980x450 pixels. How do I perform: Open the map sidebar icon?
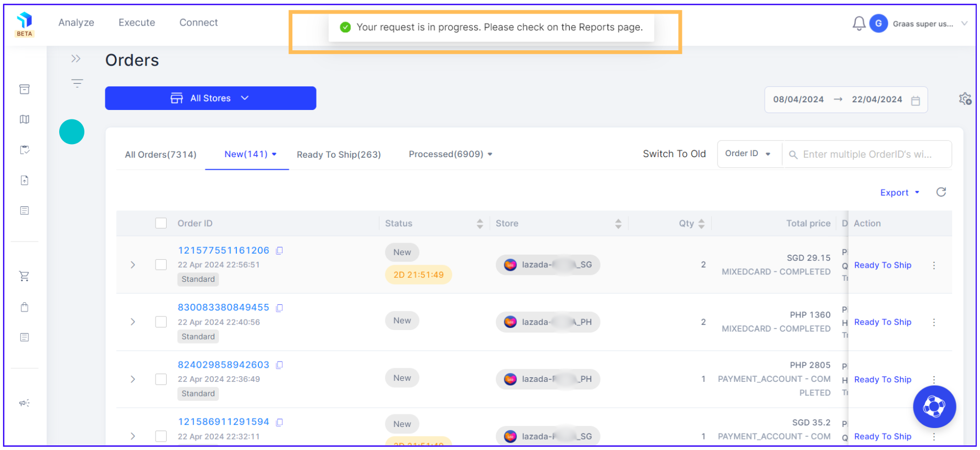click(x=25, y=119)
